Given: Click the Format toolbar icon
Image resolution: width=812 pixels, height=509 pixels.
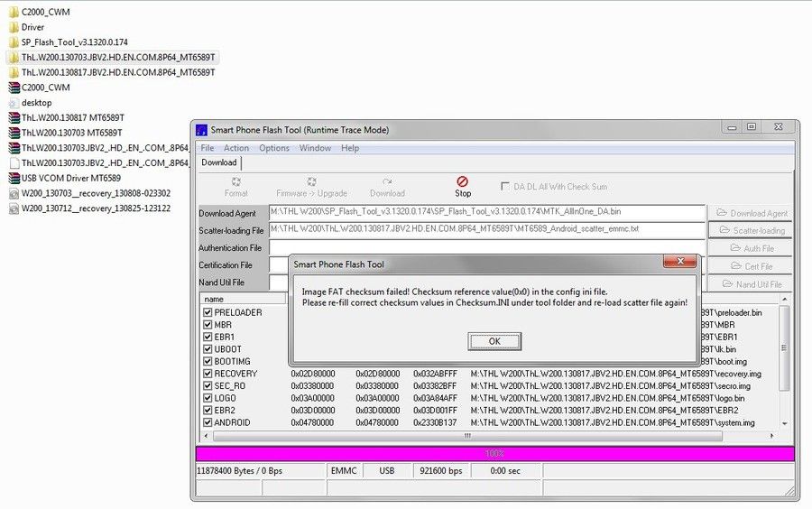Looking at the screenshot, I should (236, 181).
